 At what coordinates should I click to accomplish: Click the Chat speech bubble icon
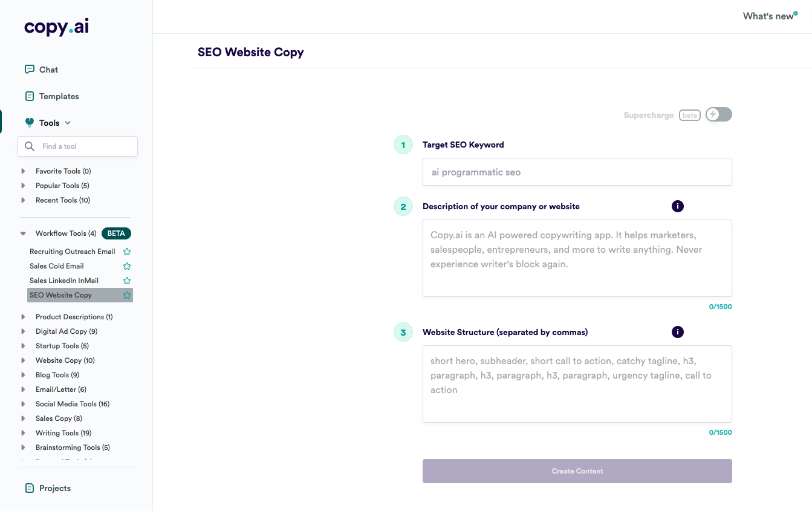click(x=29, y=70)
